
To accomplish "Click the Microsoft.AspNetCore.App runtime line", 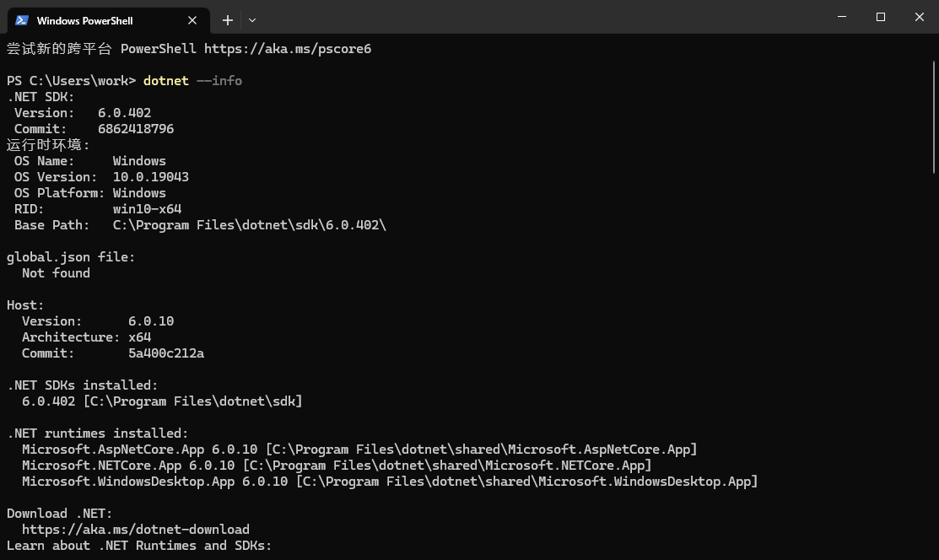I will point(359,450).
